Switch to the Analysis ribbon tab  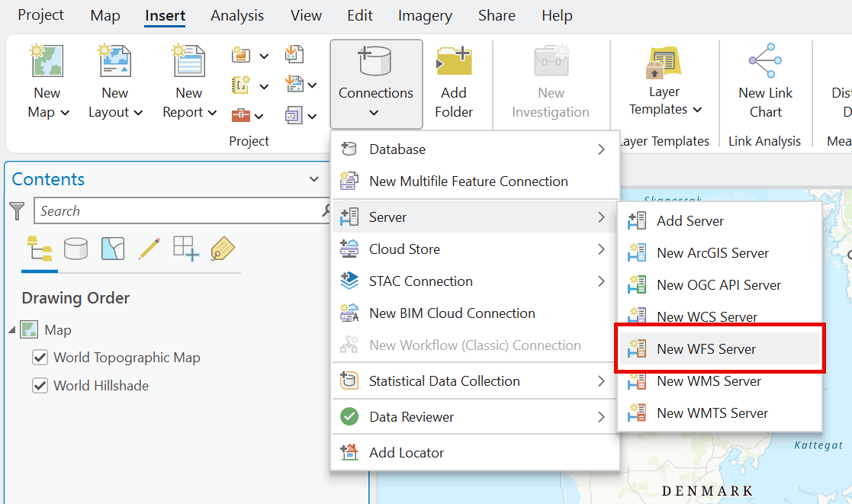(x=237, y=15)
